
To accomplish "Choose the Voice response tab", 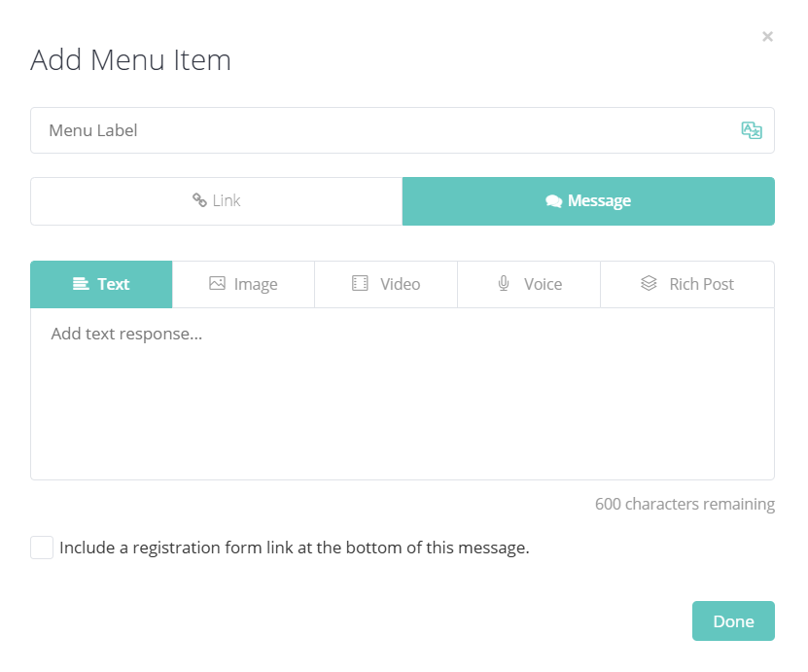I will point(529,284).
